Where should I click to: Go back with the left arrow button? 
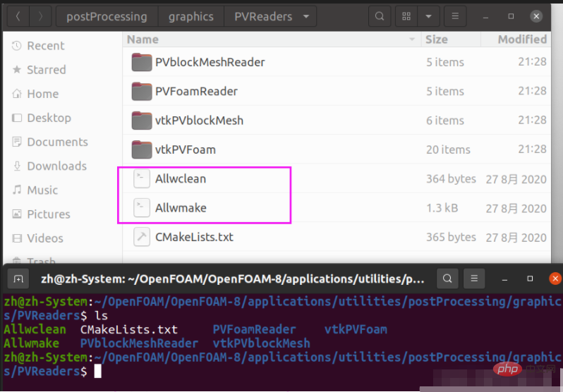pyautogui.click(x=18, y=16)
